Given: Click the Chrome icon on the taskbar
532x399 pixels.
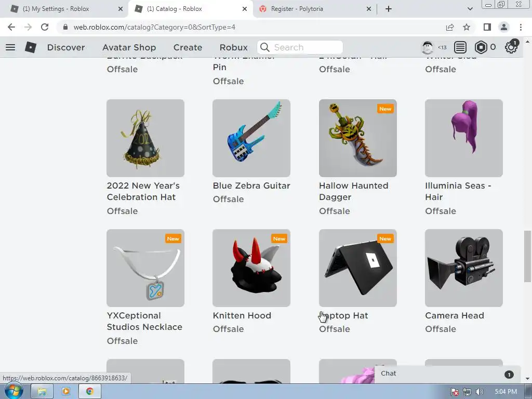Looking at the screenshot, I should (89, 392).
